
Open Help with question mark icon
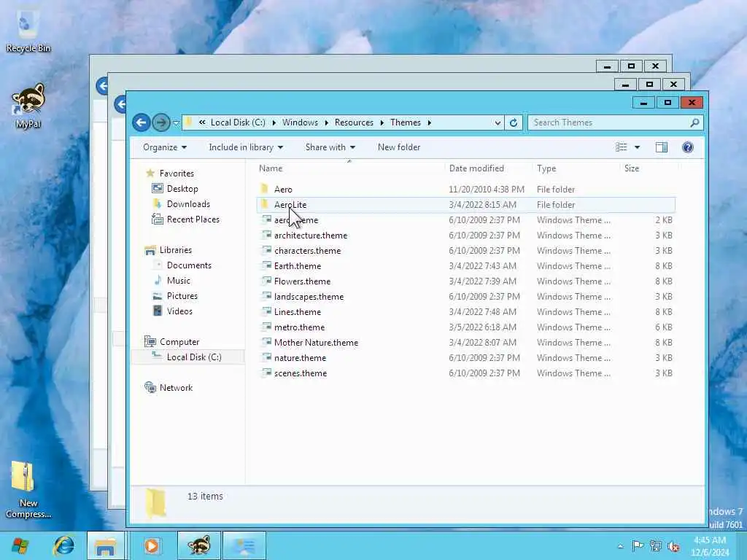(687, 147)
